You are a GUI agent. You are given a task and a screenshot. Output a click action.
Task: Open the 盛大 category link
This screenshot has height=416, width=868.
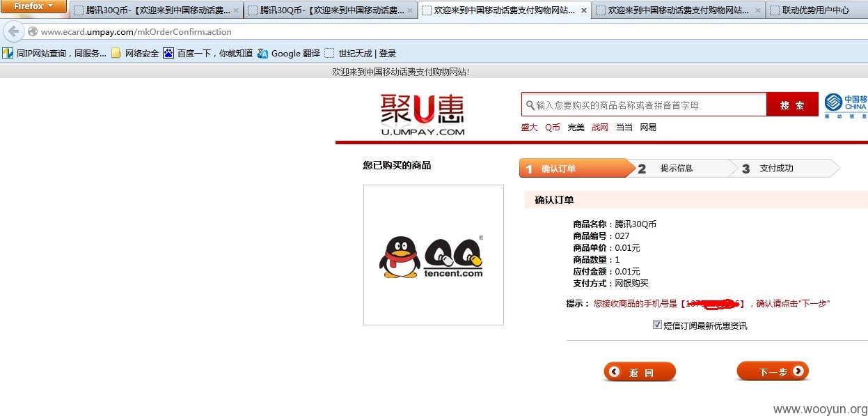(x=529, y=128)
